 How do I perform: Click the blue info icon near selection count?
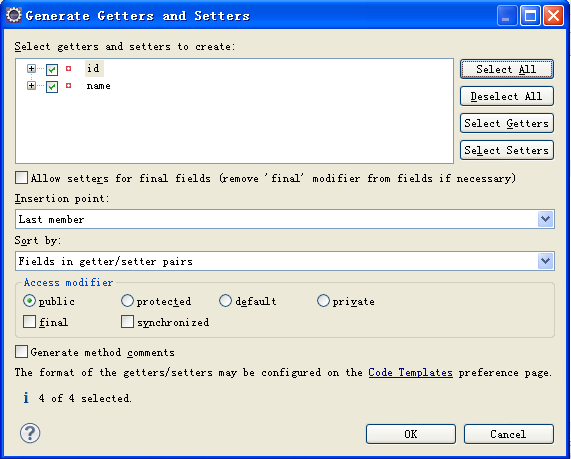coord(26,397)
